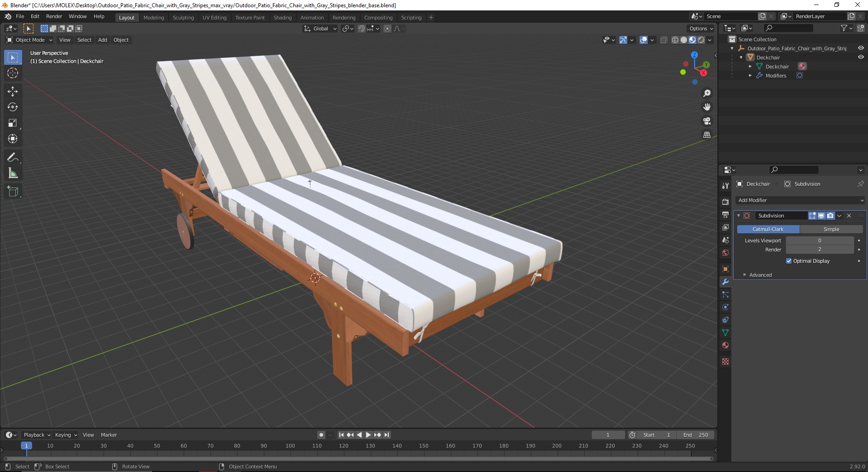Image resolution: width=868 pixels, height=472 pixels.
Task: Toggle viewport gizmos button
Action: click(623, 40)
